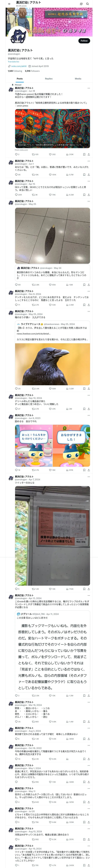The height and width of the screenshot is (868, 98).
Task: Open the search magnifier icon in header
Action: click(x=88, y=4)
